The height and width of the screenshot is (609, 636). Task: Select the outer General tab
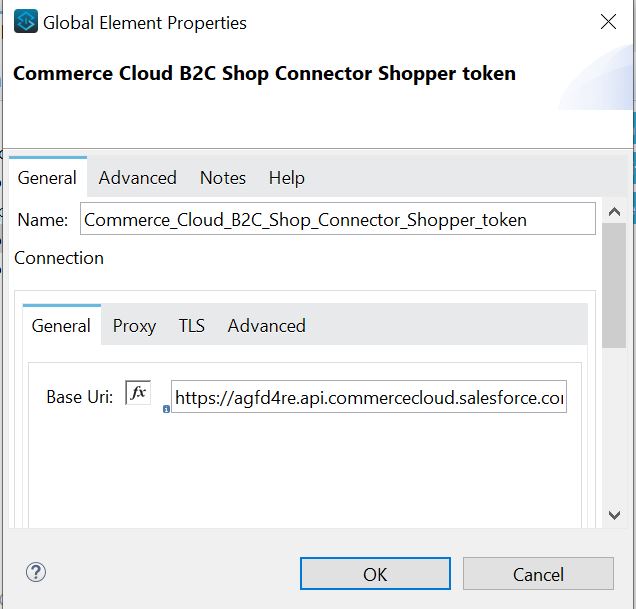coord(47,178)
